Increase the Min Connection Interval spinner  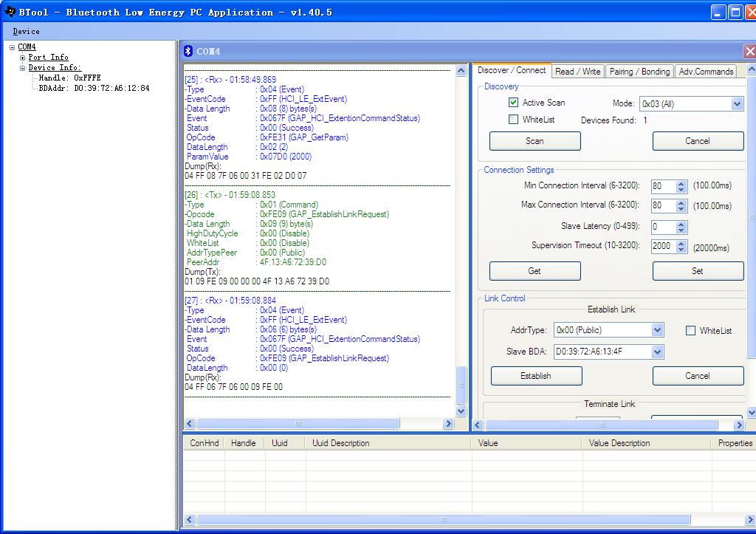(681, 183)
